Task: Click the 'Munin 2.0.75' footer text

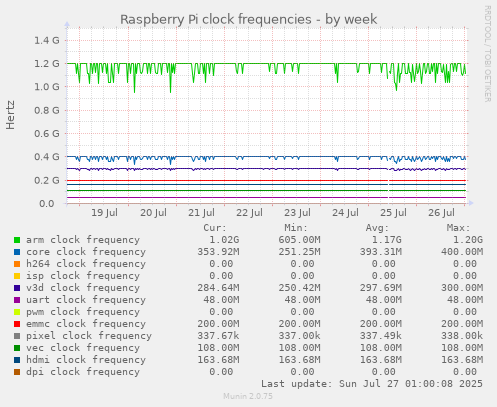Action: 248,396
